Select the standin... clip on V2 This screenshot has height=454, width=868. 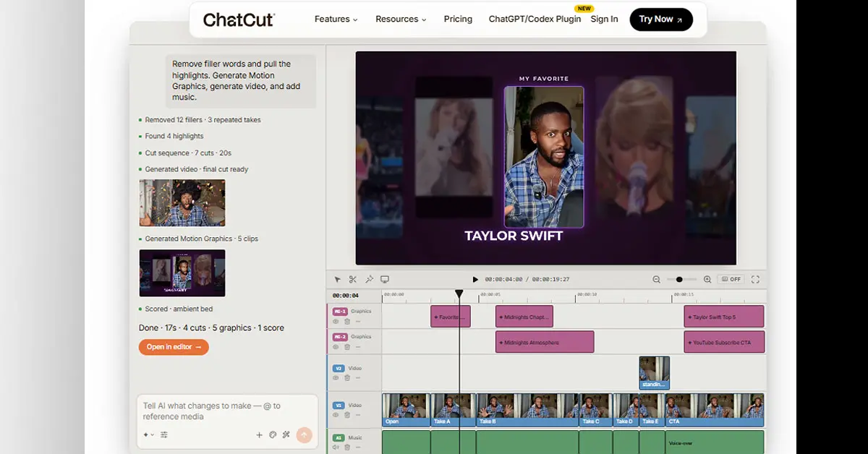coord(655,373)
